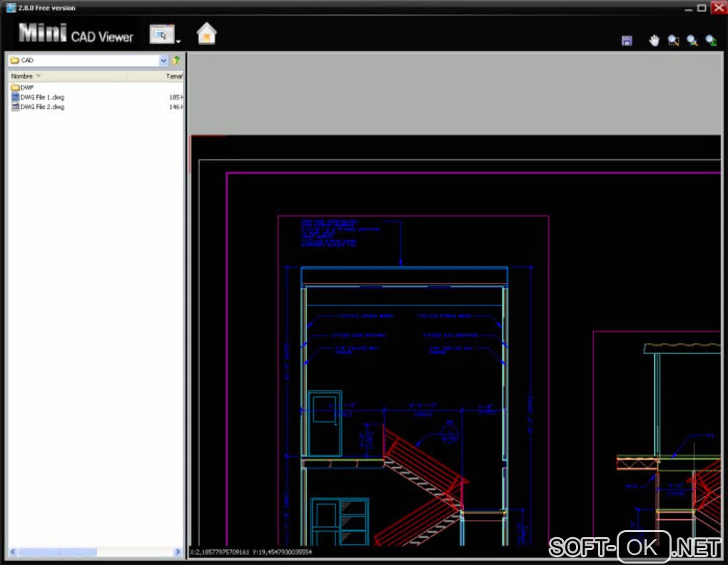Select DWG File 1.dwg
The width and height of the screenshot is (728, 565).
click(x=42, y=97)
